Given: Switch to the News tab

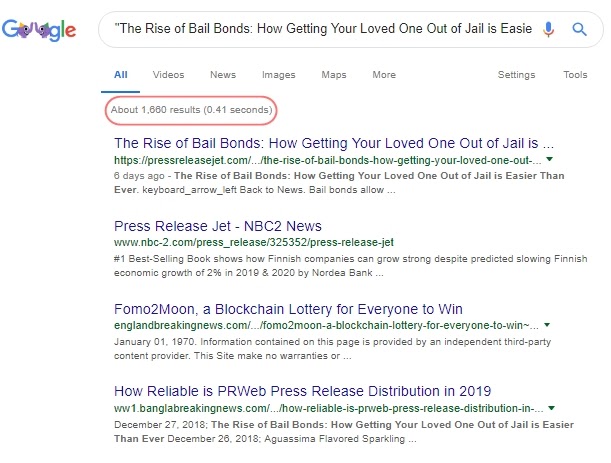Looking at the screenshot, I should 223,75.
